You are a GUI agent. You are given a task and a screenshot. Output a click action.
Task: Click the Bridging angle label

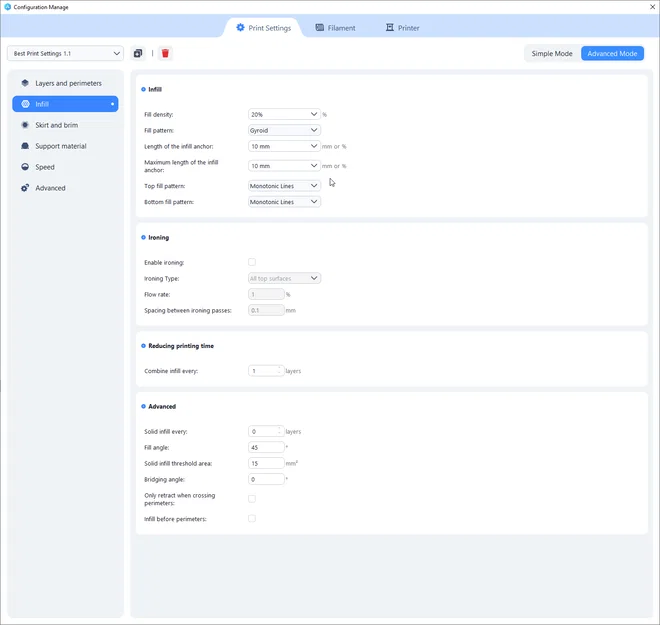(x=165, y=480)
